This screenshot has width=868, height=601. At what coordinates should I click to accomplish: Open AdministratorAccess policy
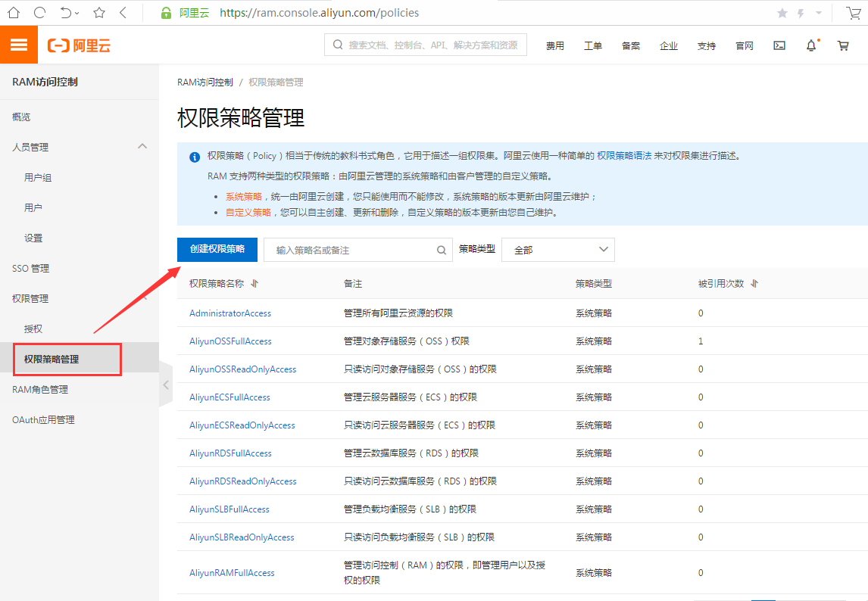pos(230,313)
